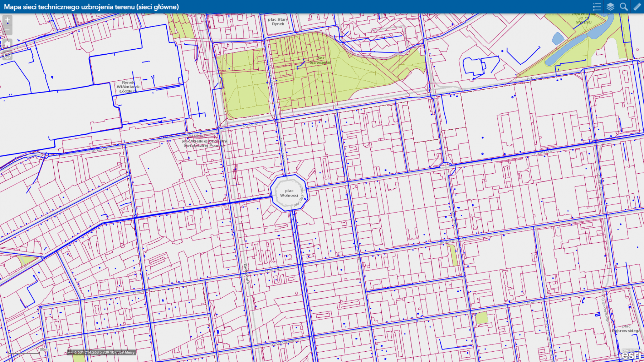Click the Esri logo link
Screen dimensions: 644x362
(631, 355)
